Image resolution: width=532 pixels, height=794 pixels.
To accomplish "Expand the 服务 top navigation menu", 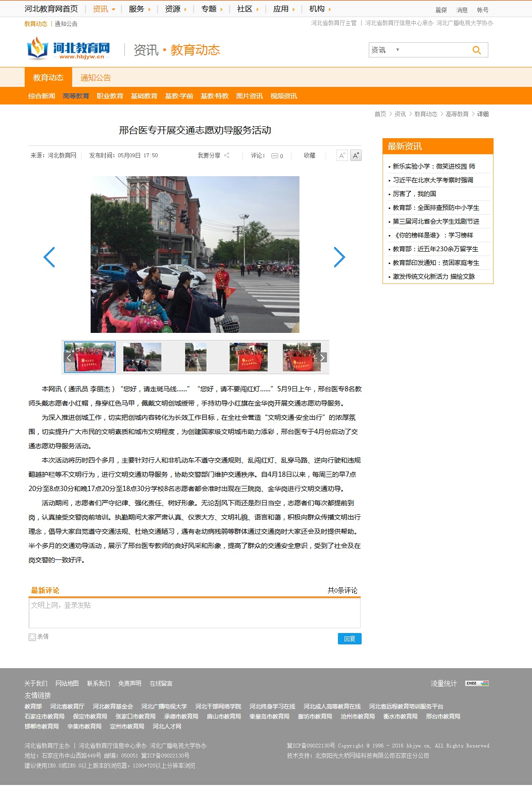I will coord(140,9).
